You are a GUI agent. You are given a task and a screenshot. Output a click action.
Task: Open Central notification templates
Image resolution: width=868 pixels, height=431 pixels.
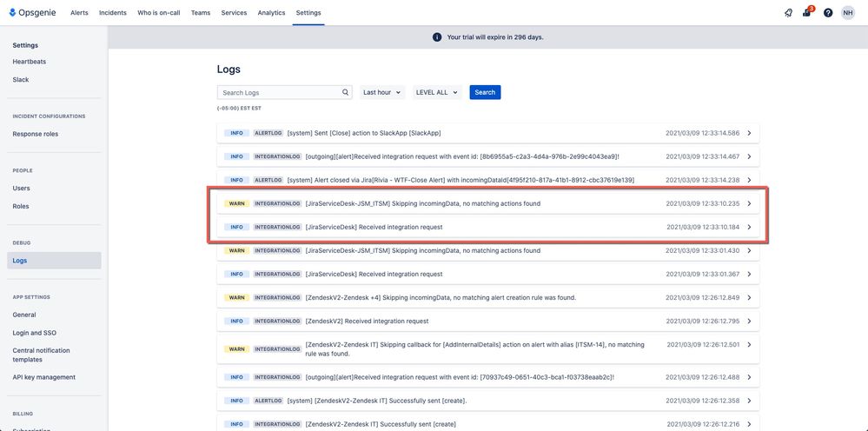(42, 355)
